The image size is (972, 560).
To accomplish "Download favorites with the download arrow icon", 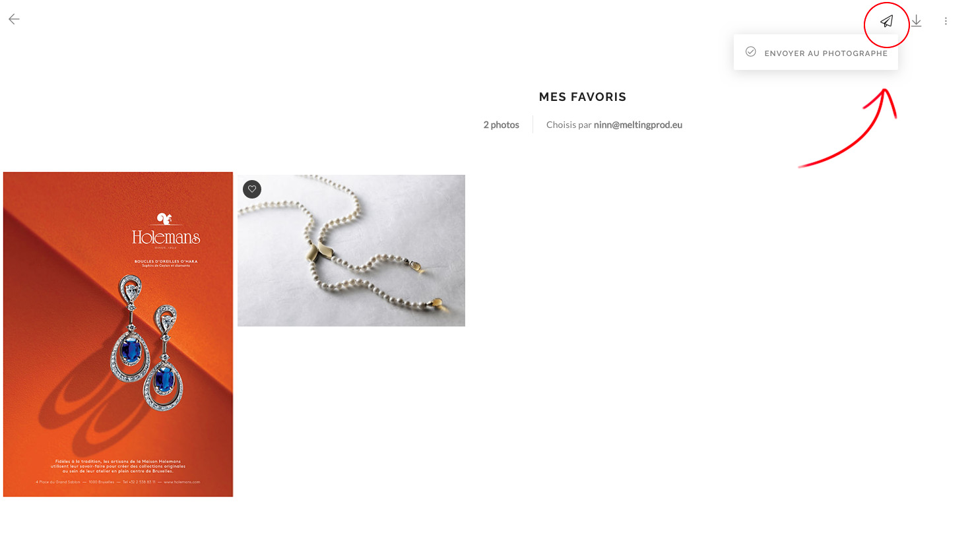I will 917,21.
